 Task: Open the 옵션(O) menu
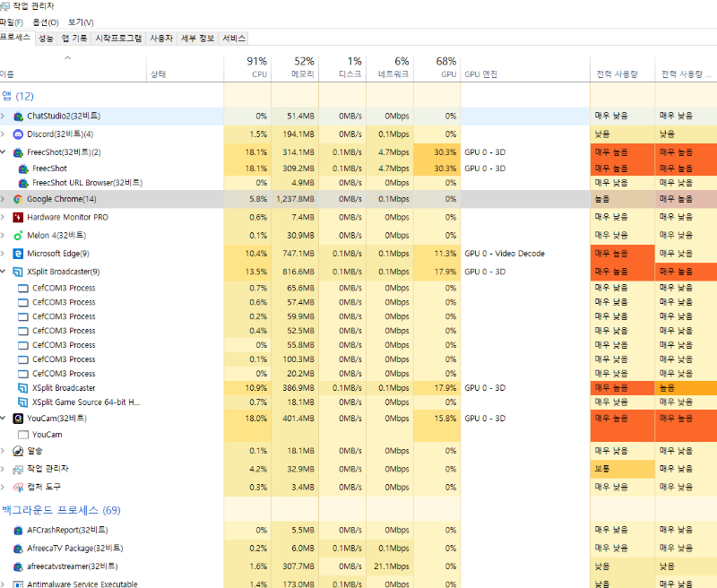tap(46, 22)
